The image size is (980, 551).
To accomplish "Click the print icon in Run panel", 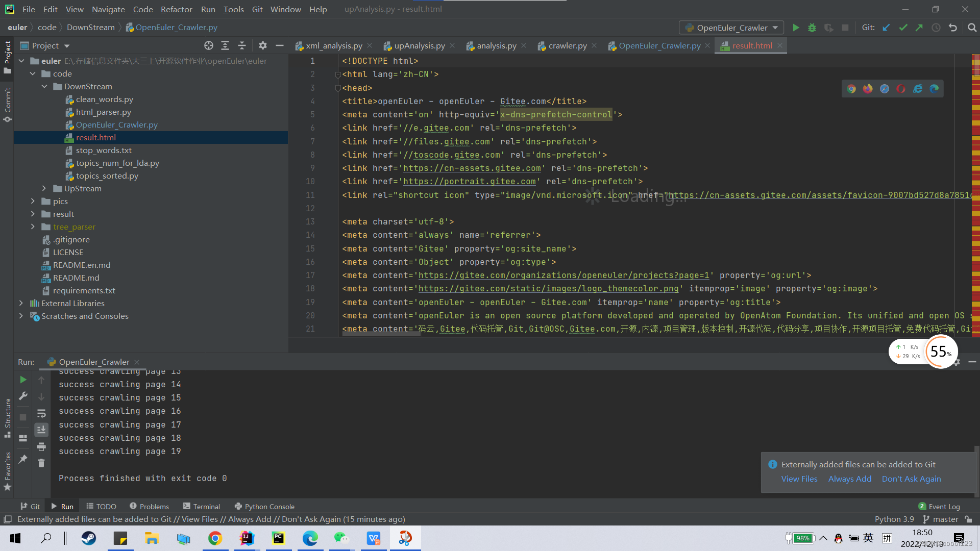I will coord(41,447).
